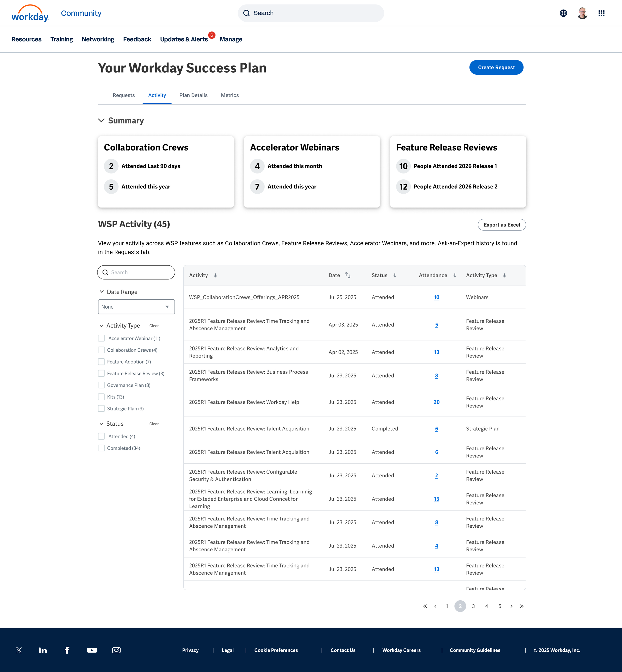Viewport: 622px width, 672px height.
Task: Open the Date Range None dropdown
Action: coord(136,307)
